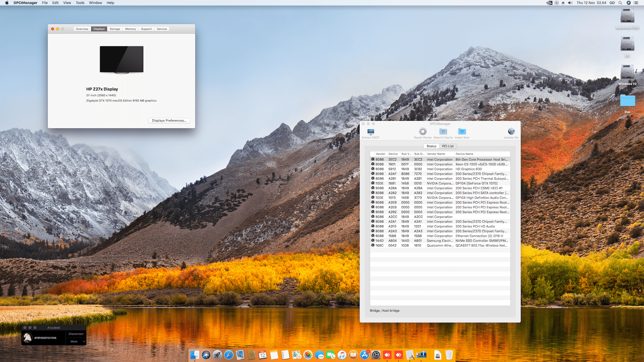Open the Tools menu

(x=80, y=3)
